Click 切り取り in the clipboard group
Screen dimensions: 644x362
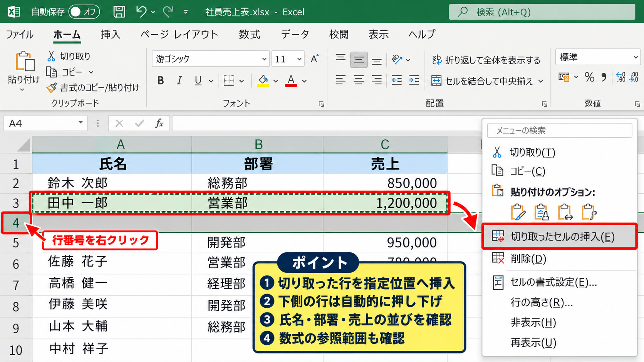[x=69, y=57]
